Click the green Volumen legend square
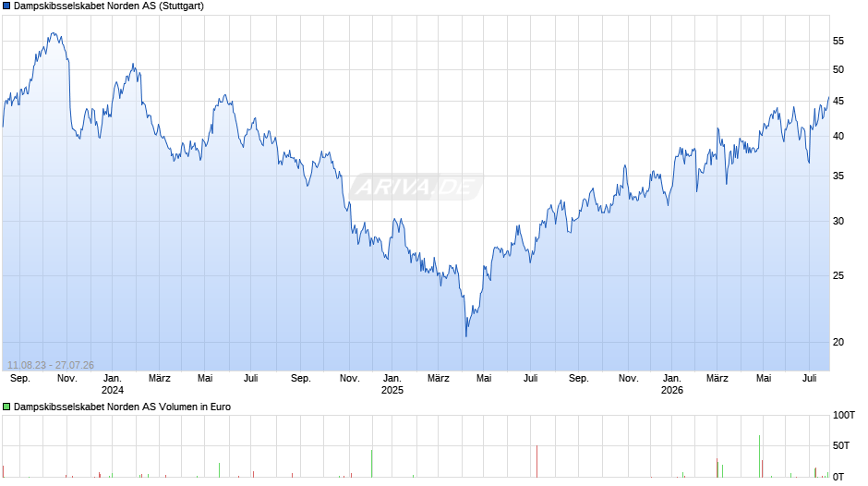 [6, 407]
